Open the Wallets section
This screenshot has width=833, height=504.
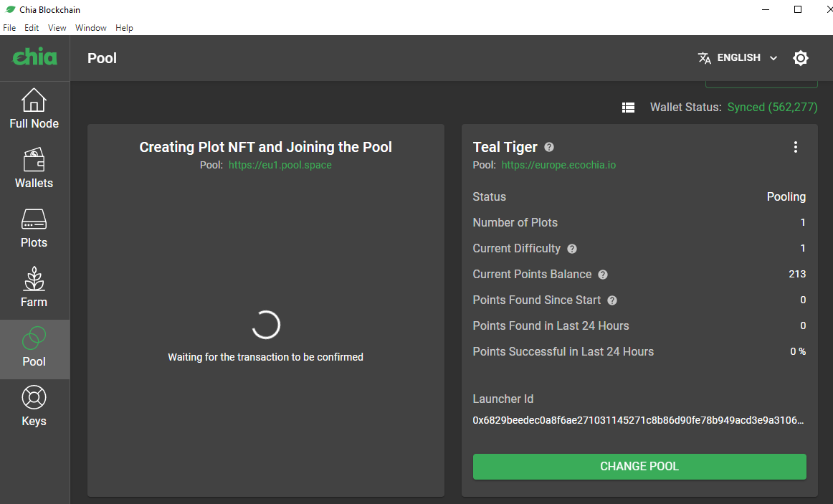[x=34, y=168]
